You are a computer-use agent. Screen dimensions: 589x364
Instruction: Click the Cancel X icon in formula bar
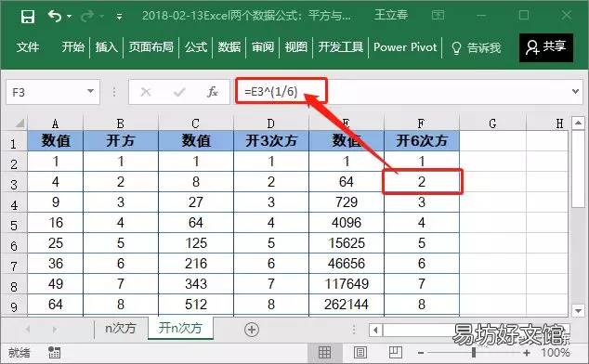146,92
